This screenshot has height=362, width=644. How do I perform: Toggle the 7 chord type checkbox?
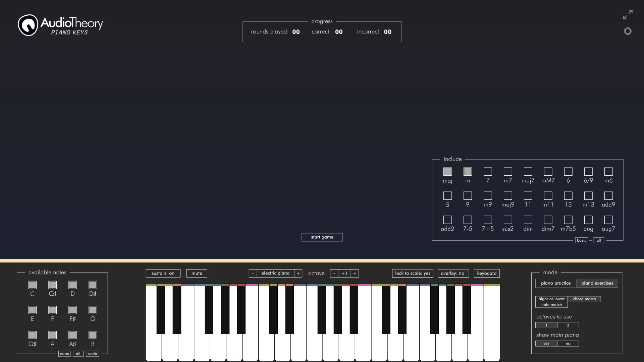tap(487, 172)
